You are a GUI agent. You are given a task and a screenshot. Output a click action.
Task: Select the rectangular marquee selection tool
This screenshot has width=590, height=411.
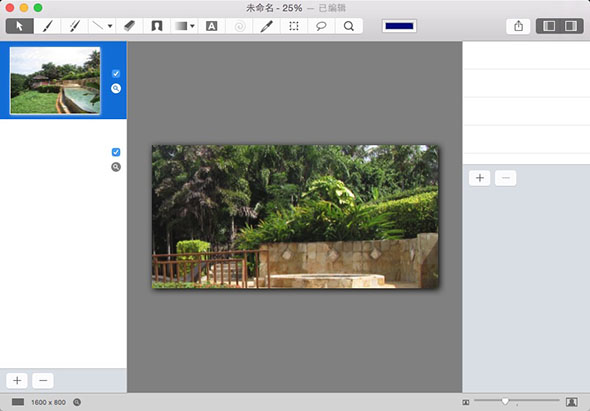pyautogui.click(x=294, y=26)
